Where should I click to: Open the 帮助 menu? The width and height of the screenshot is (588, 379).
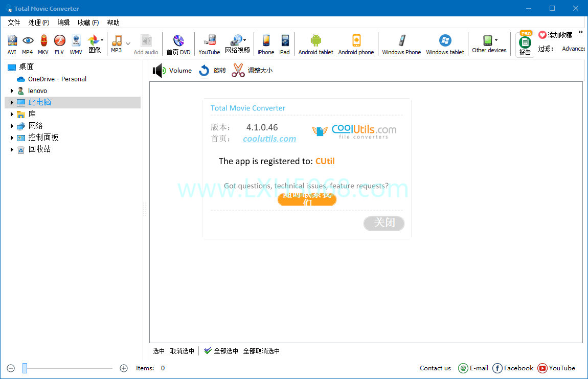point(113,23)
